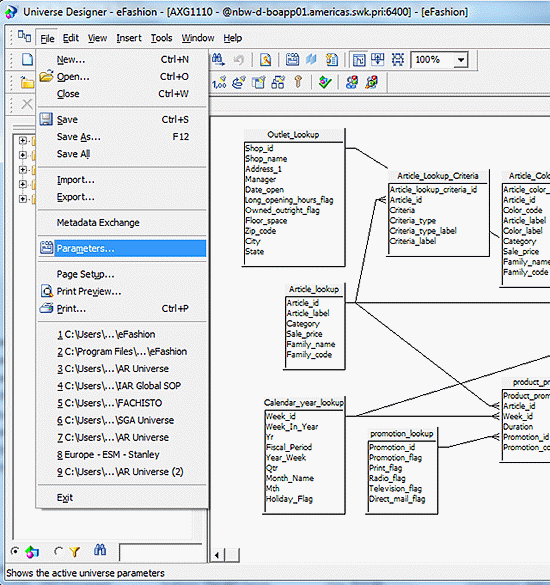The width and height of the screenshot is (550, 585).
Task: Expand the fourth class tree node
Action: 23,184
